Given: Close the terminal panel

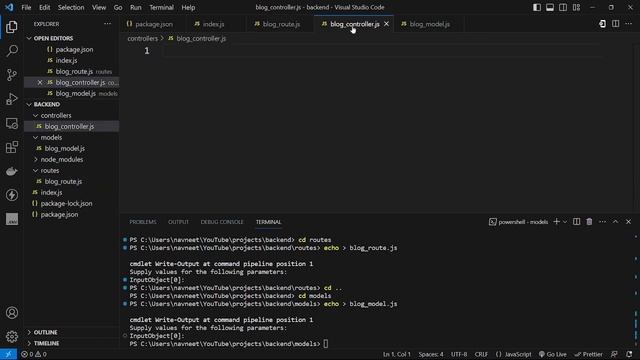Looking at the screenshot, I should click(x=629, y=222).
